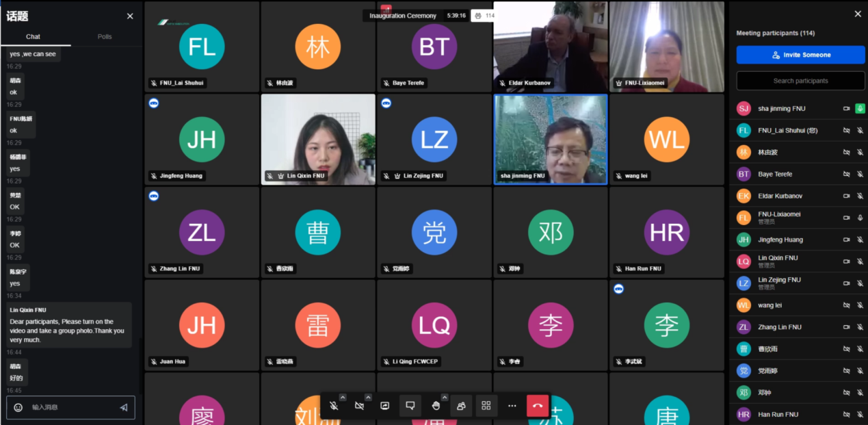Screen dimensions: 868x425
Task: Click the HR avatar for Han Run FNU in list
Action: 744,414
